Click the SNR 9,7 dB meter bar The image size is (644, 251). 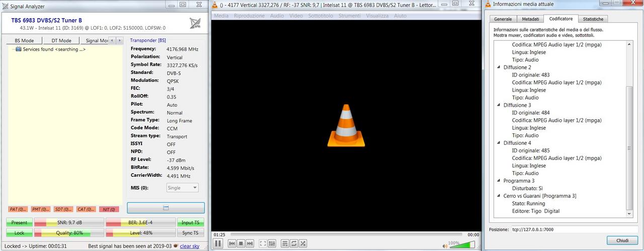coord(69,222)
